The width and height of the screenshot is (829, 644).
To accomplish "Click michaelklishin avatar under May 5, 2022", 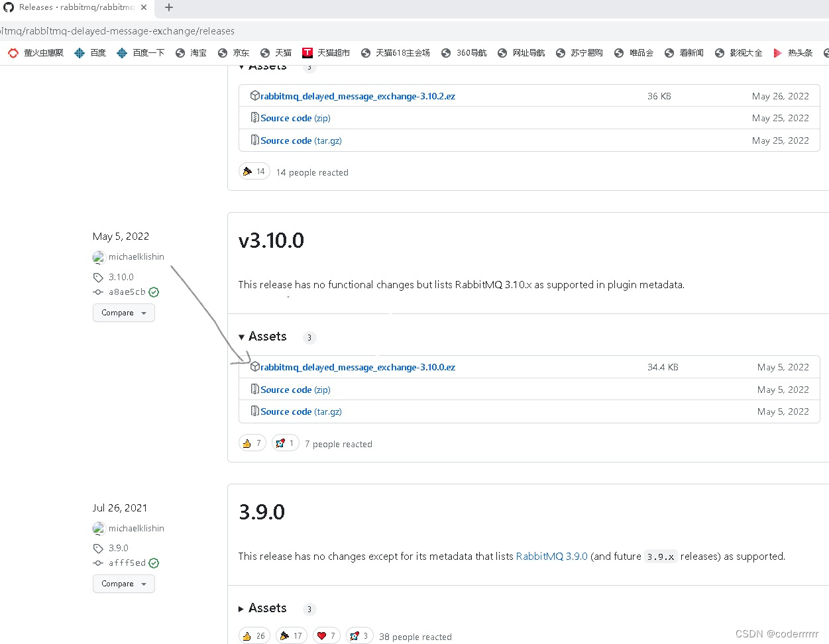I will point(99,257).
